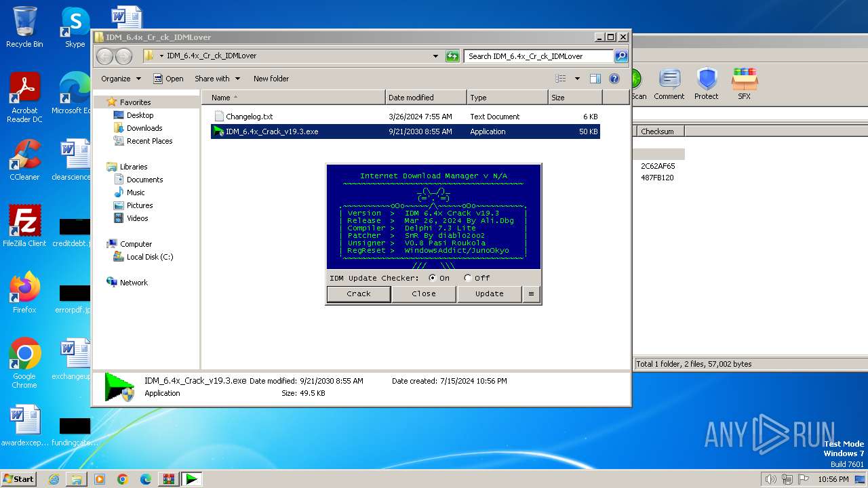Click the Update button in crack dialog
868x488 pixels.
click(x=490, y=293)
